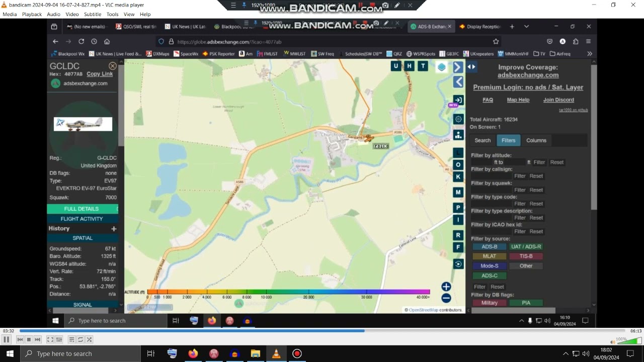The image size is (644, 362).
Task: Click the left chevron sidebar arrow
Action: coord(458,81)
